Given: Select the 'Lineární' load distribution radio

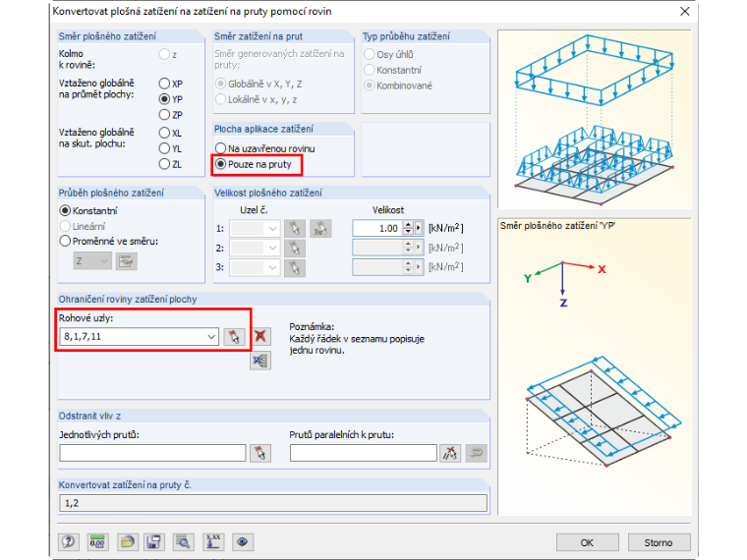Looking at the screenshot, I should coord(65,226).
